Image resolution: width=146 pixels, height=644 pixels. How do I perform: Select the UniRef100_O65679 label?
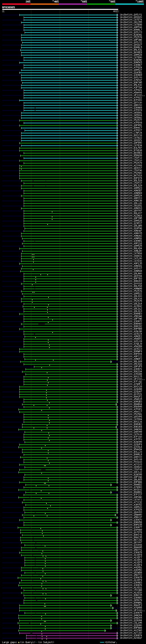131,600
